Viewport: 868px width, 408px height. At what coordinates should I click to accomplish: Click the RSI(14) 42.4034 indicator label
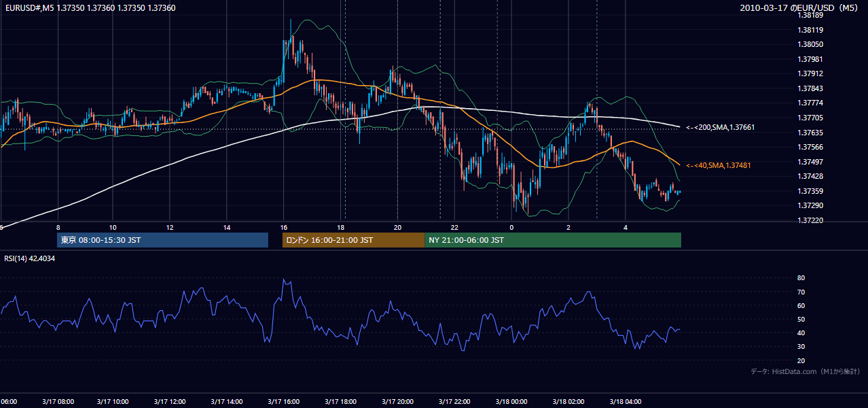click(30, 258)
